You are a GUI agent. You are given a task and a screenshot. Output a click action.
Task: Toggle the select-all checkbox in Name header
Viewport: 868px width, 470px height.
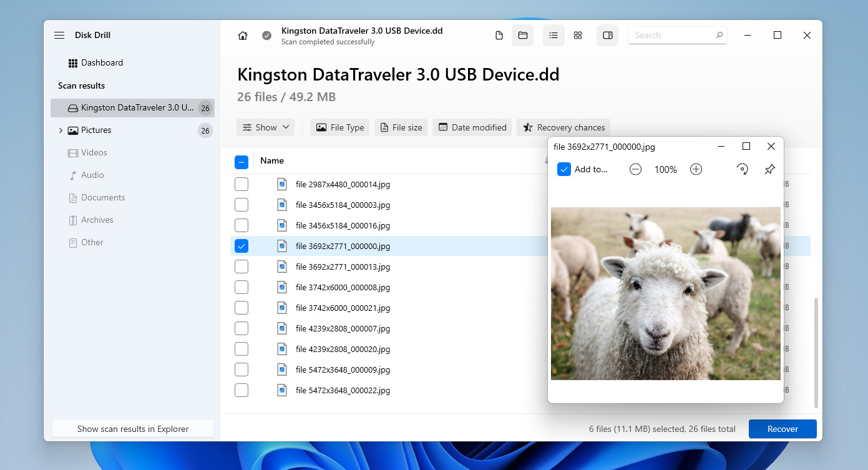tap(241, 162)
